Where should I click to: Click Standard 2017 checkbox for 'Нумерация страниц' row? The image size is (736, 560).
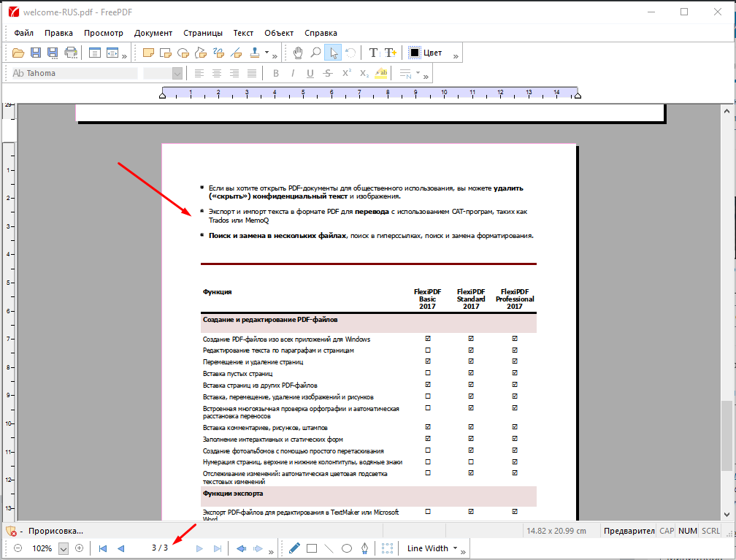(x=471, y=462)
